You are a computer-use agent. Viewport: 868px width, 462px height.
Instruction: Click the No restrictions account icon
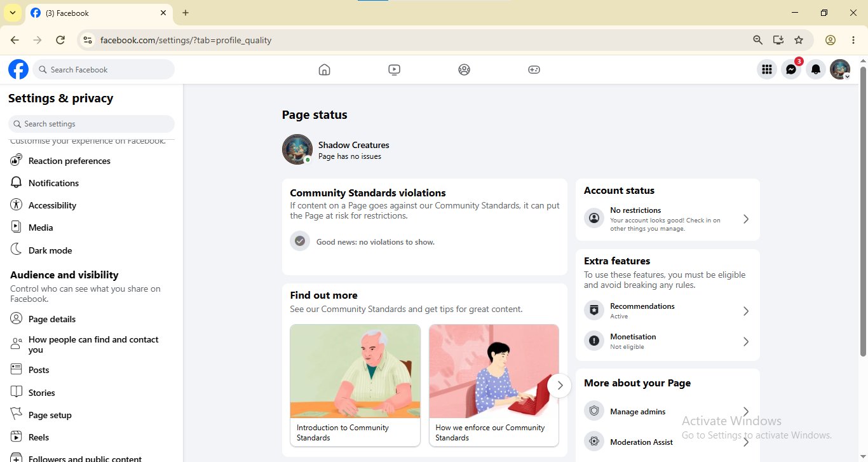(x=594, y=218)
